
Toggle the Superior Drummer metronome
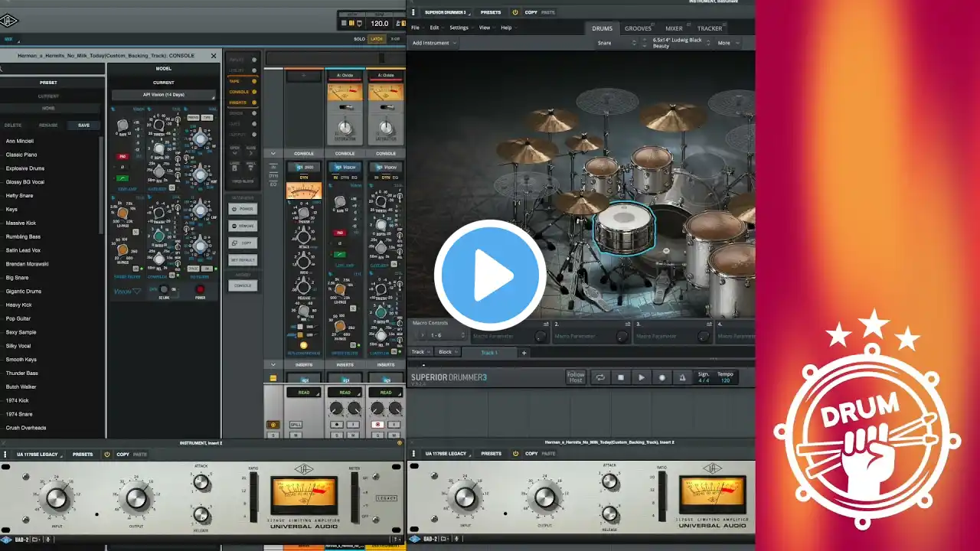pyautogui.click(x=682, y=377)
